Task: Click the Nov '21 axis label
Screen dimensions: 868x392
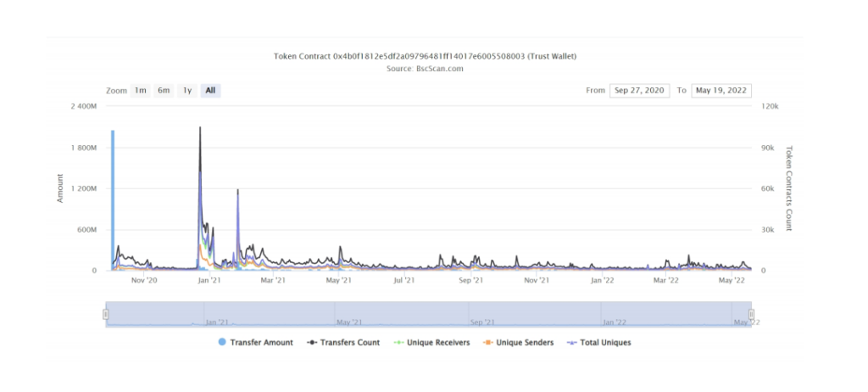Action: tap(537, 281)
